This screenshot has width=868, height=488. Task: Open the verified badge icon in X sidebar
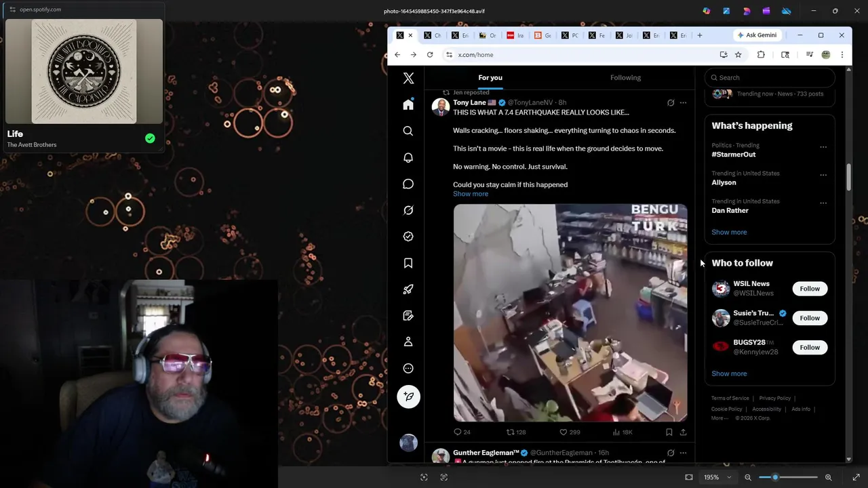[x=408, y=237]
